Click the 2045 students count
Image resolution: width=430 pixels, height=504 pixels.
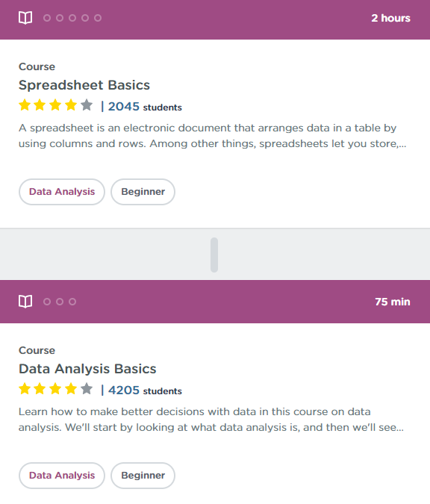[145, 106]
